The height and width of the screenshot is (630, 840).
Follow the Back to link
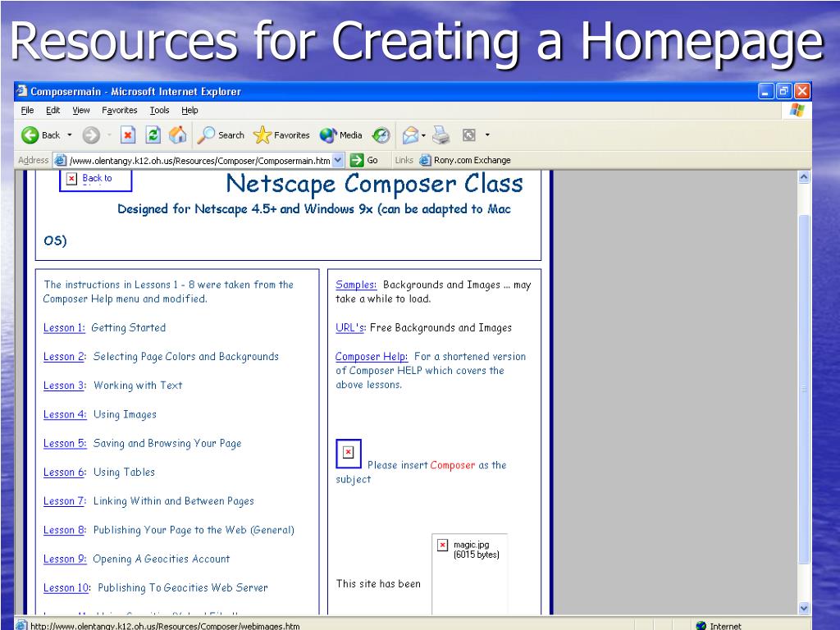tap(97, 178)
